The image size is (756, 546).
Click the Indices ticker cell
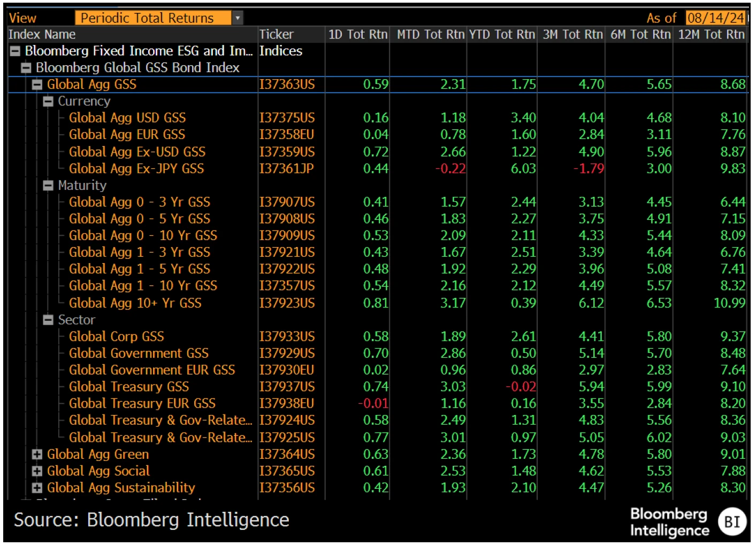[x=281, y=51]
